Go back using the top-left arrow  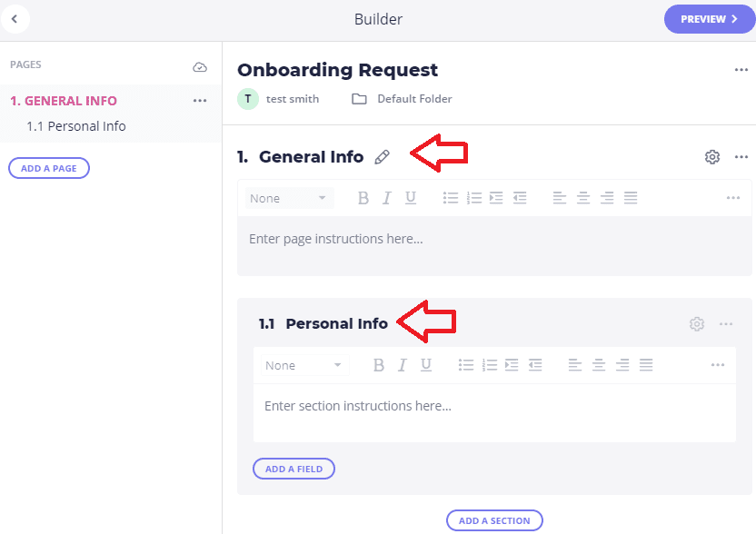pyautogui.click(x=15, y=19)
